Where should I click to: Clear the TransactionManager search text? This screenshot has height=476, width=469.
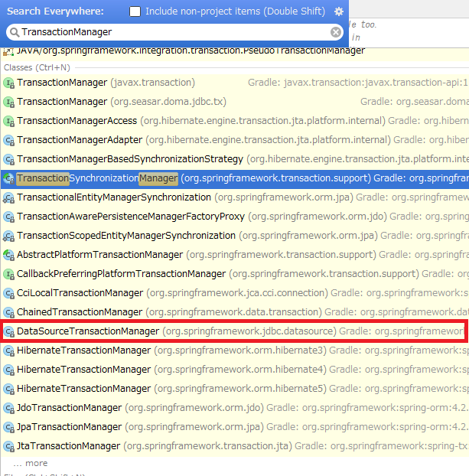coord(335,32)
